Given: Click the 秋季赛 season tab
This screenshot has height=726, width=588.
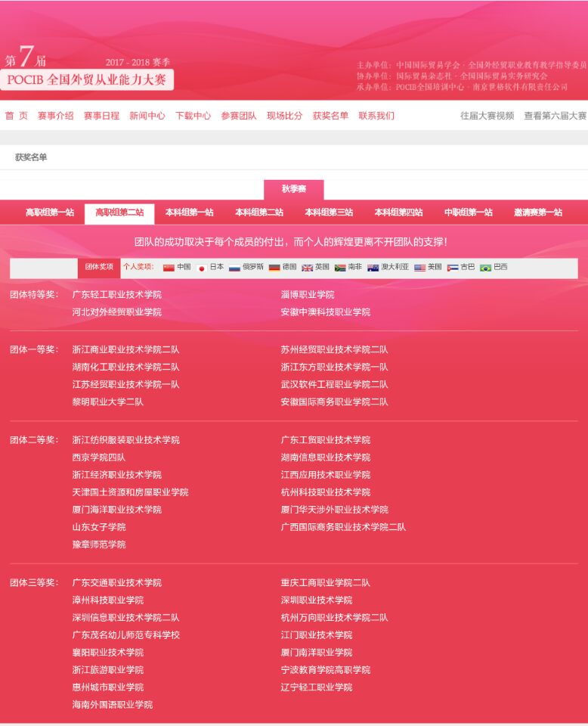Looking at the screenshot, I should 293,189.
